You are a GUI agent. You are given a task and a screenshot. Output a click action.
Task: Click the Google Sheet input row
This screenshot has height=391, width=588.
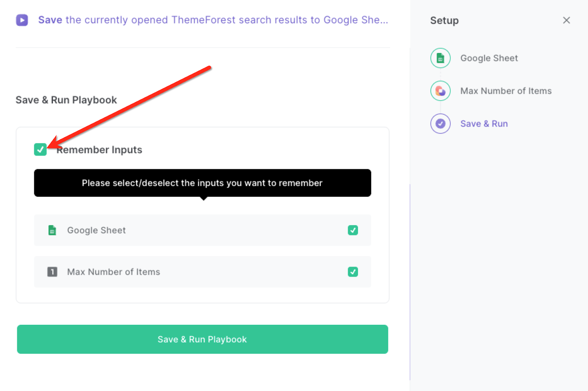pos(202,230)
